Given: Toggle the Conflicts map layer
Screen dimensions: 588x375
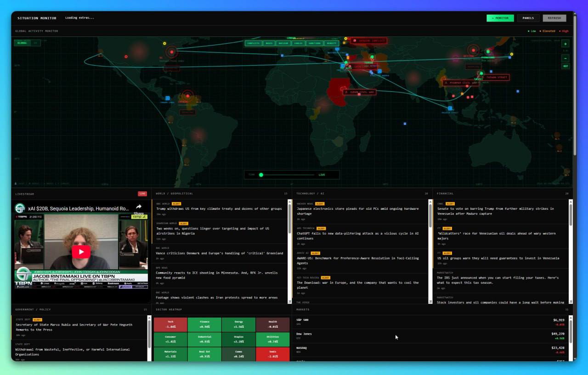Looking at the screenshot, I should (x=253, y=43).
